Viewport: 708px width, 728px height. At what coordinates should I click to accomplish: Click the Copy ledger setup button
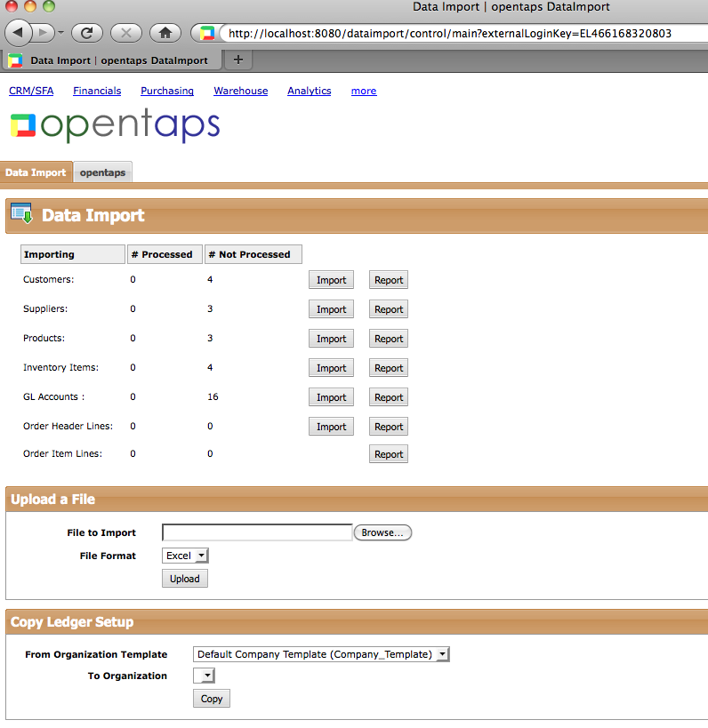click(x=212, y=699)
